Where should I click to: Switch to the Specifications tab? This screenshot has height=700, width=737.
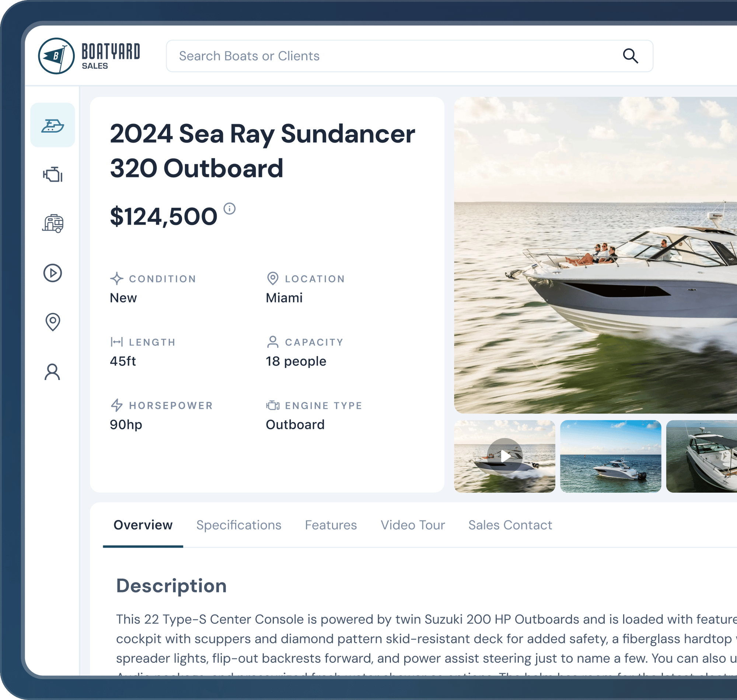tap(239, 525)
